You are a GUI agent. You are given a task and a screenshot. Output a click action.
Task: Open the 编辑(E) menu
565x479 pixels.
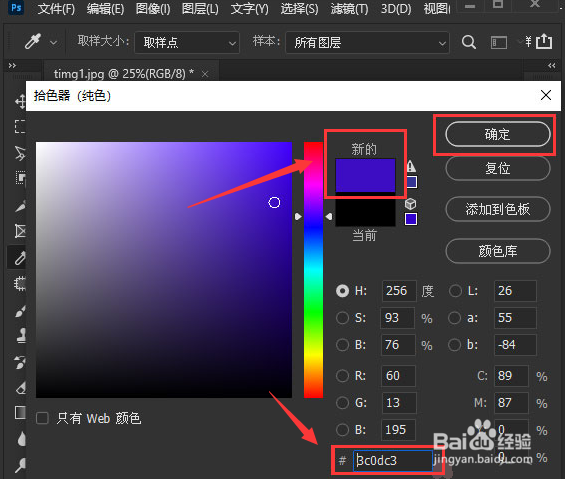pyautogui.click(x=105, y=9)
